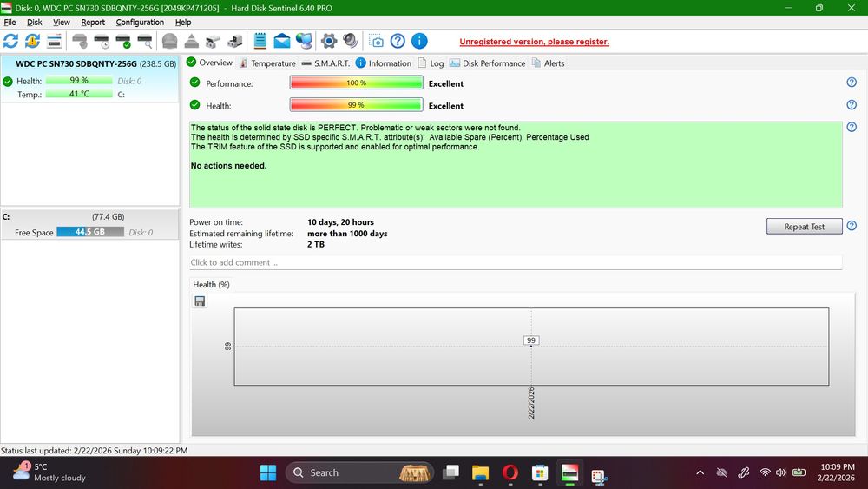Click the gray dome-shaped toolbar icon
The height and width of the screenshot is (489, 868).
point(170,41)
